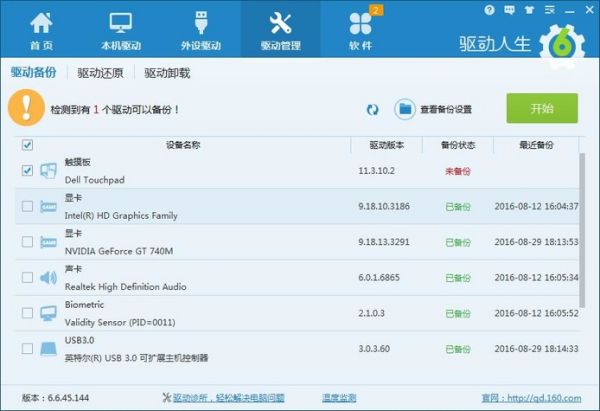Screen dimensions: 600x411
Task: Click the help question mark icon
Action: click(x=489, y=9)
